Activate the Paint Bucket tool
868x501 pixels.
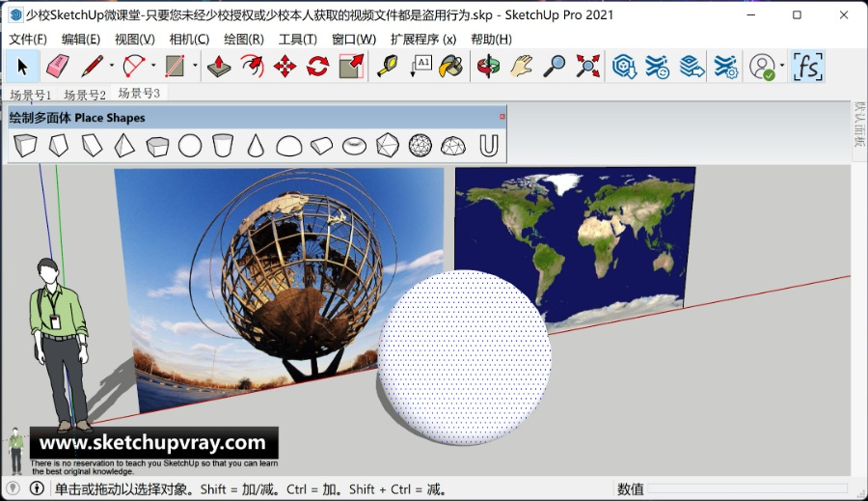click(x=451, y=67)
